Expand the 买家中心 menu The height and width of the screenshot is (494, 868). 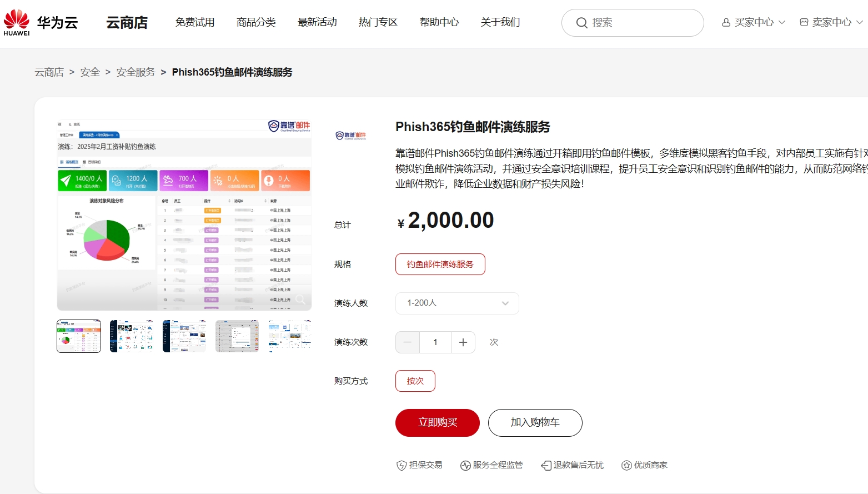coord(754,22)
